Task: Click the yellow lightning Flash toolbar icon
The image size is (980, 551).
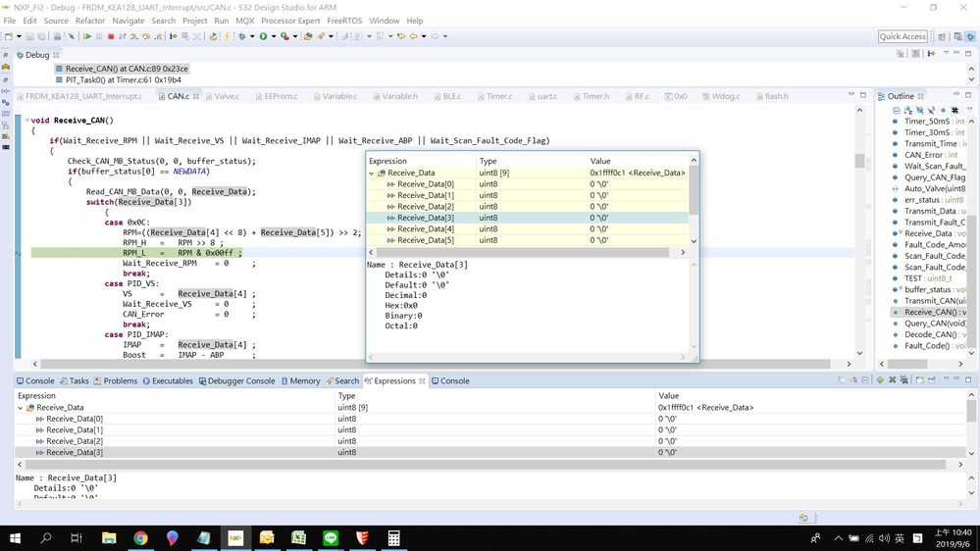Action: [x=227, y=36]
